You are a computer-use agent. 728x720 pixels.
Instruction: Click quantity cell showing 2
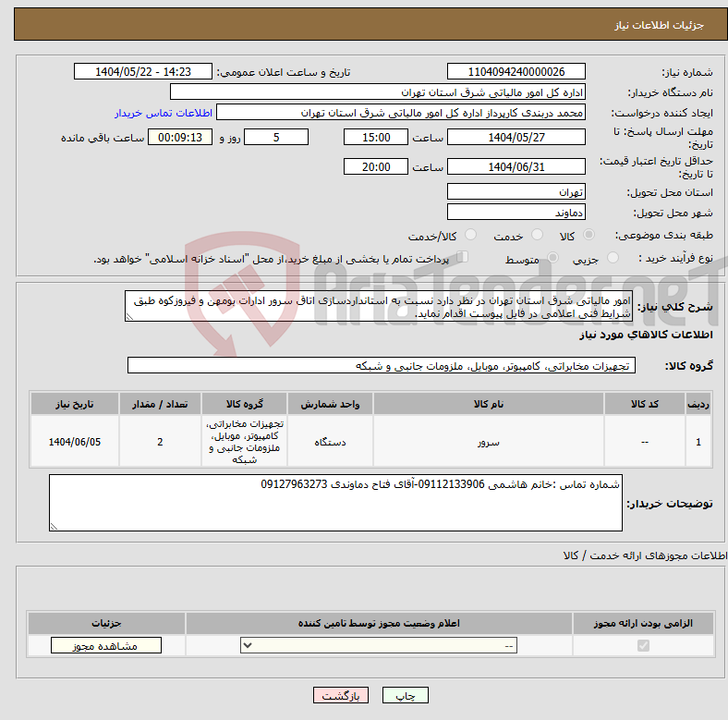pos(160,442)
